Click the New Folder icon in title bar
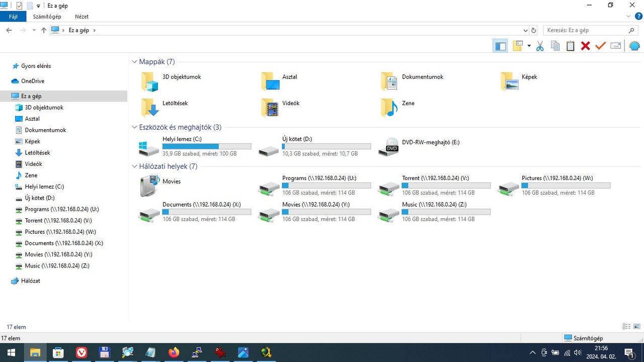 coord(30,6)
